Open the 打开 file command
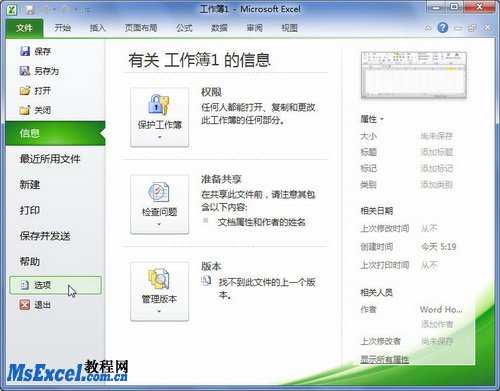Screen dimensions: 500x391 point(35,90)
